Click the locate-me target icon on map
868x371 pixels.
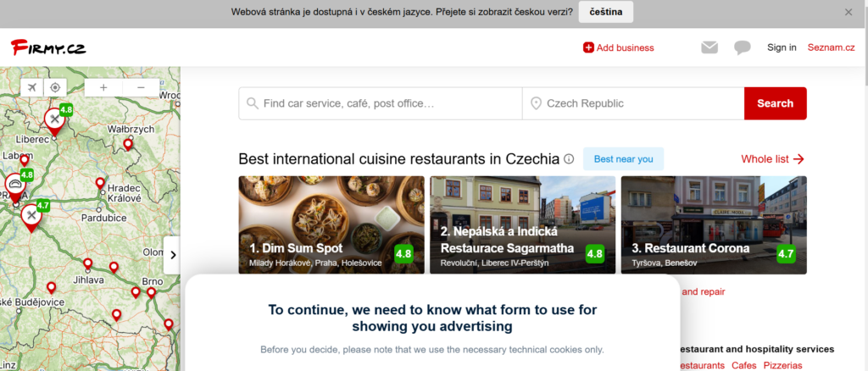pos(55,87)
